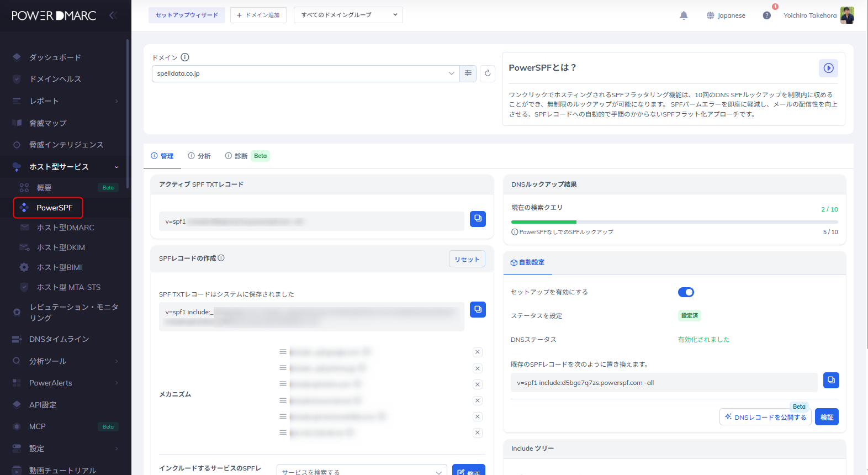Click the セットアップウィザード button

(187, 15)
